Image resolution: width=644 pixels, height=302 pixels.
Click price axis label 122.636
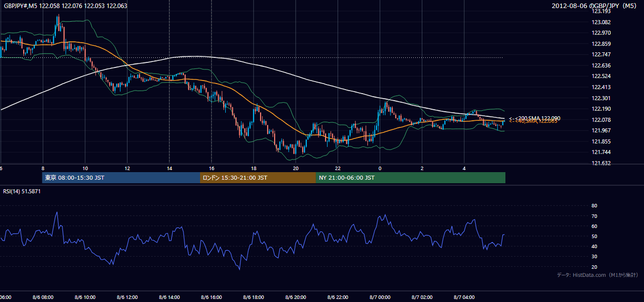point(601,65)
